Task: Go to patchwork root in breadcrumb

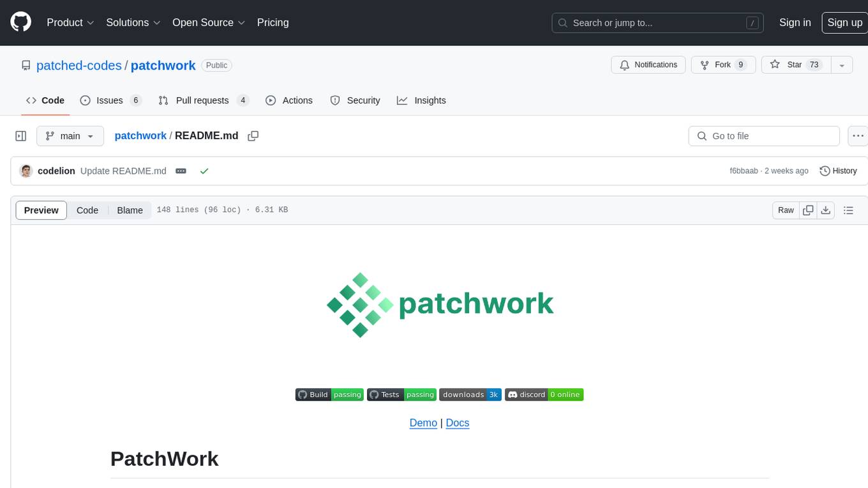Action: pos(140,135)
